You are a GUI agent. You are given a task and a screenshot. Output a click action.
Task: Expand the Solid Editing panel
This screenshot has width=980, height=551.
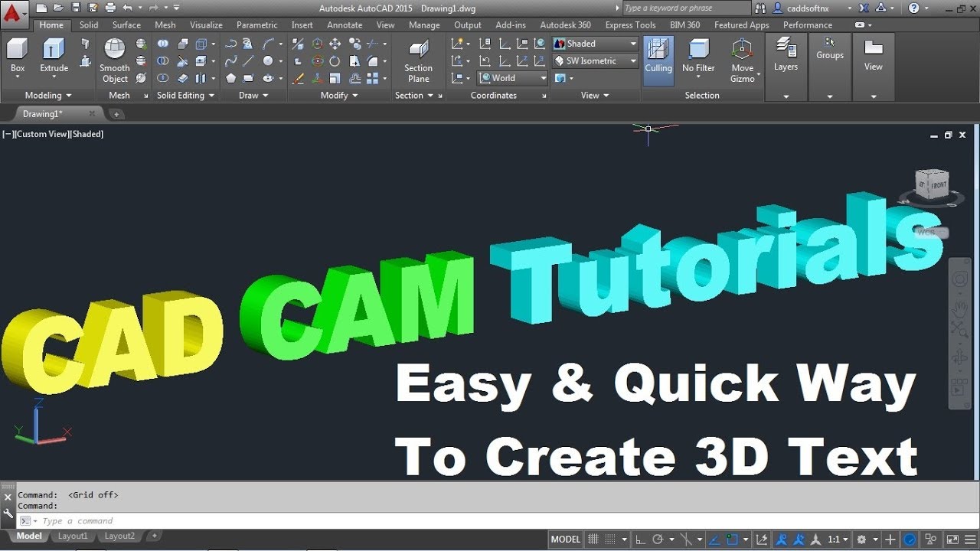(x=185, y=96)
